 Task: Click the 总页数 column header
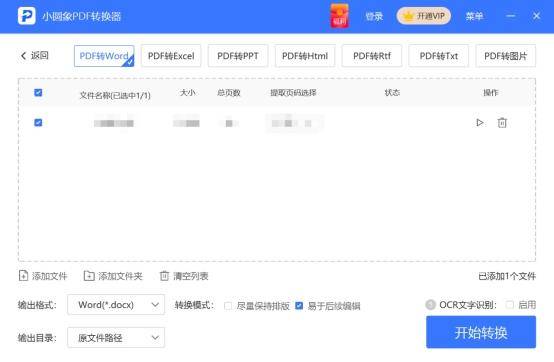click(x=229, y=93)
